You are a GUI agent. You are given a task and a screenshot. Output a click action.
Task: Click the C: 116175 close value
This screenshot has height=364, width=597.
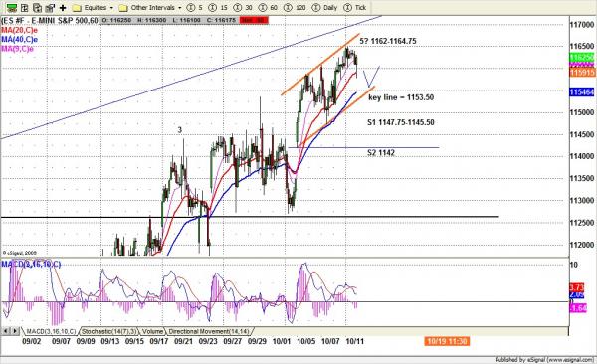(221, 20)
